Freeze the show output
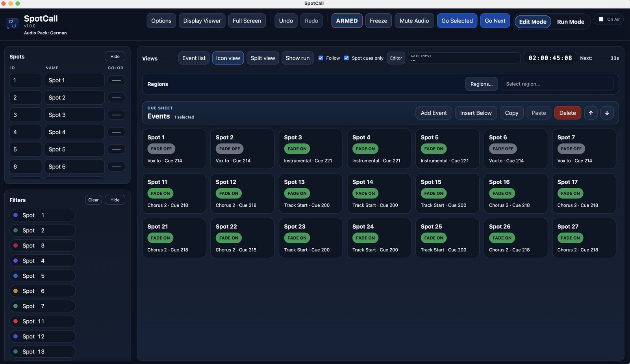The height and width of the screenshot is (364, 630). tap(378, 21)
